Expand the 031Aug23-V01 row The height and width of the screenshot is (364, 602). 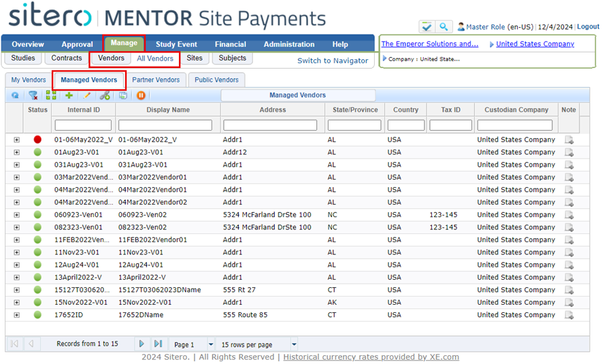click(16, 165)
